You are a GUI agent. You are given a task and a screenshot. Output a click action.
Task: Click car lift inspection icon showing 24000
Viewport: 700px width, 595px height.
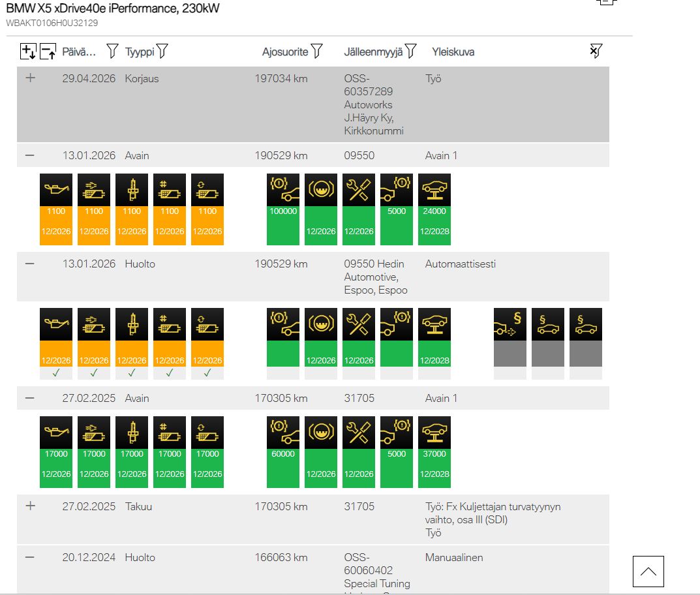click(x=434, y=190)
